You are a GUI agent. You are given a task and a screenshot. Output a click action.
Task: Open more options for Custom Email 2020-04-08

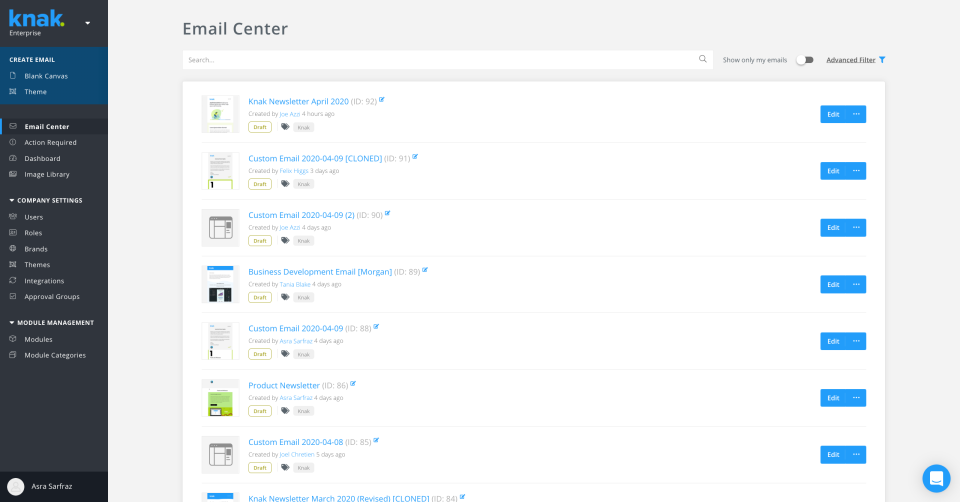coord(856,455)
